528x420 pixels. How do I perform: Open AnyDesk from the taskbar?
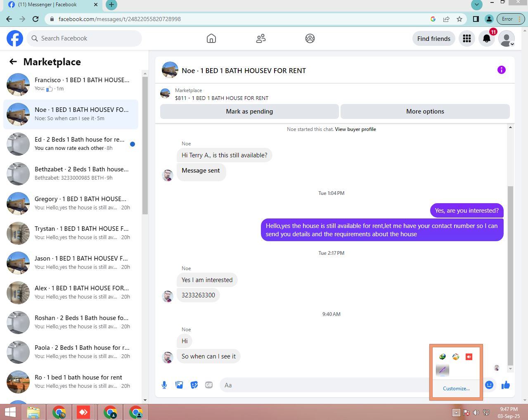pos(83,412)
